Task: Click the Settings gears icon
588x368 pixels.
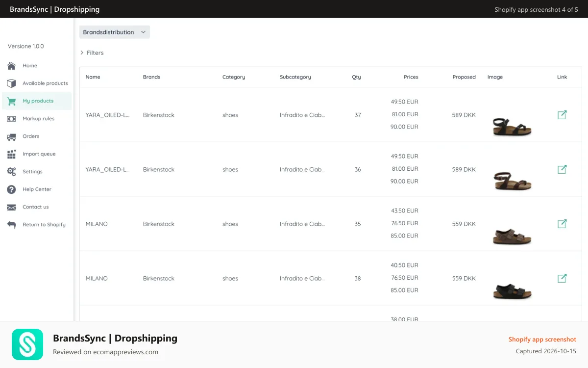Action: pyautogui.click(x=11, y=172)
